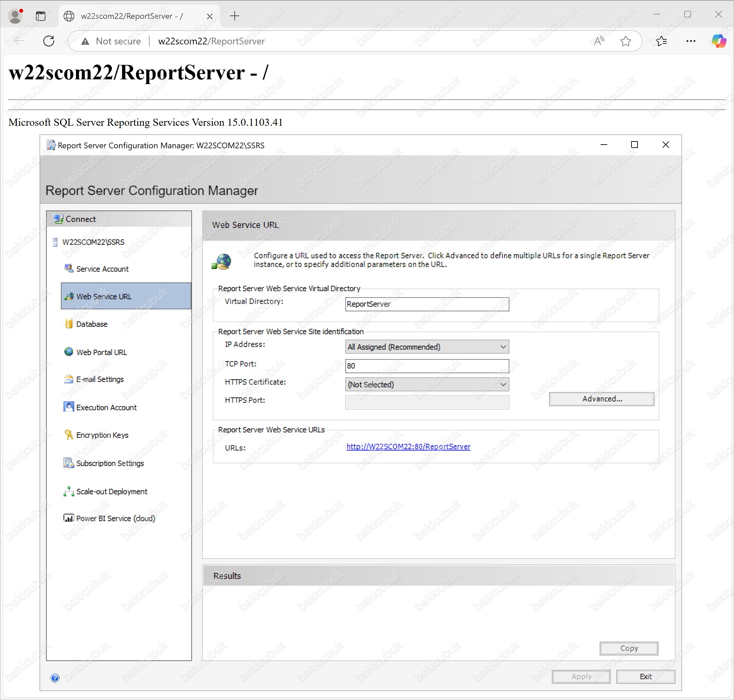The width and height of the screenshot is (734, 700).
Task: Open a new browser tab
Action: 235,16
